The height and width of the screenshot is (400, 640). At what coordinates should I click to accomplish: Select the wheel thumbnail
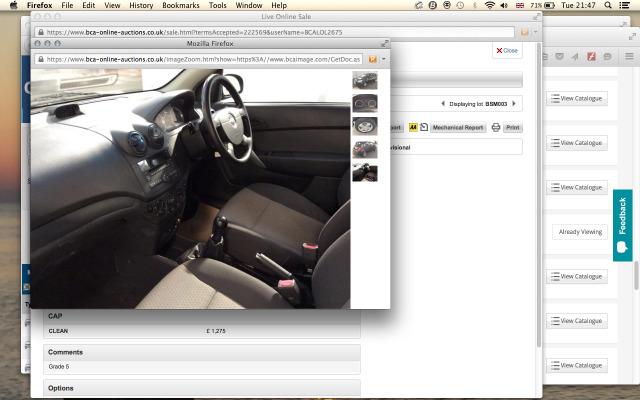tap(365, 126)
